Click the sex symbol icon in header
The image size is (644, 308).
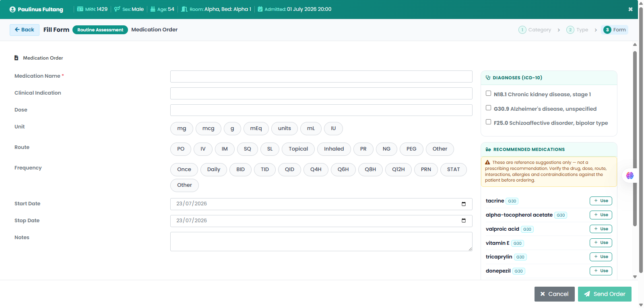[x=117, y=9]
